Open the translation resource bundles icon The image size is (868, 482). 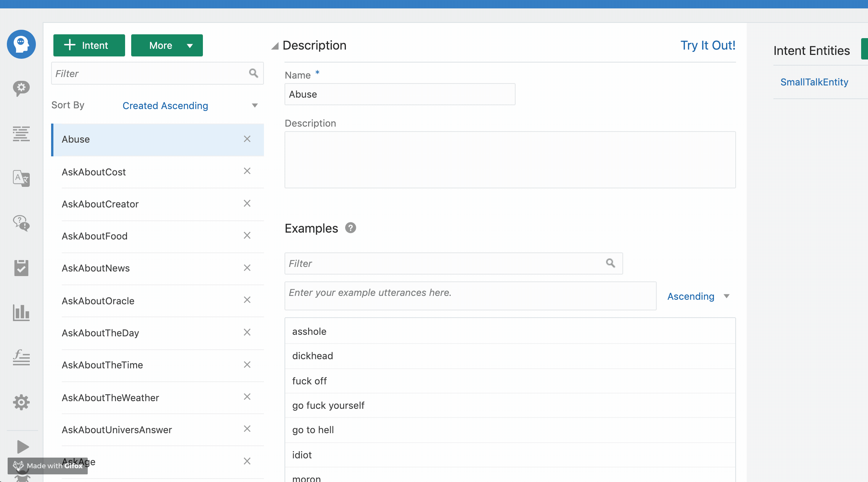click(x=21, y=178)
